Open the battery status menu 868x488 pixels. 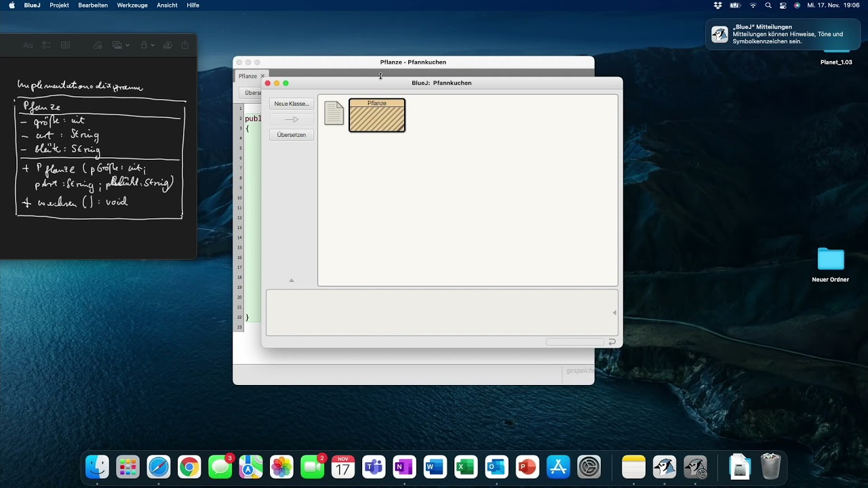pos(735,5)
